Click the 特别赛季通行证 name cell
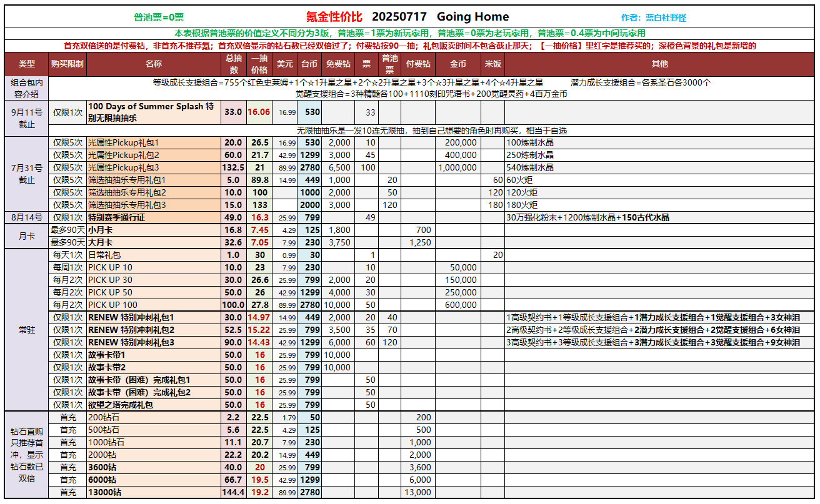 [x=154, y=217]
